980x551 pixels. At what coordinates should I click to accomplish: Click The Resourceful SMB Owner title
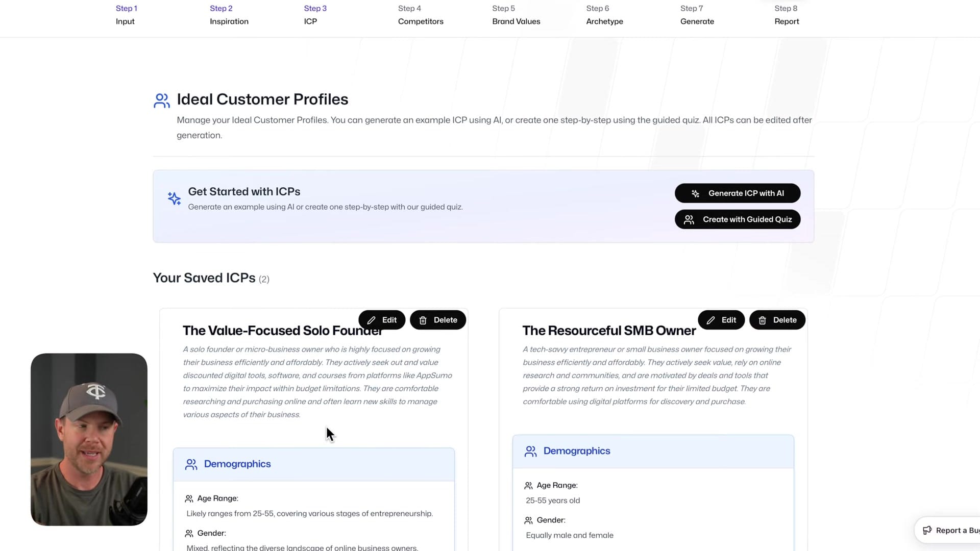609,331
